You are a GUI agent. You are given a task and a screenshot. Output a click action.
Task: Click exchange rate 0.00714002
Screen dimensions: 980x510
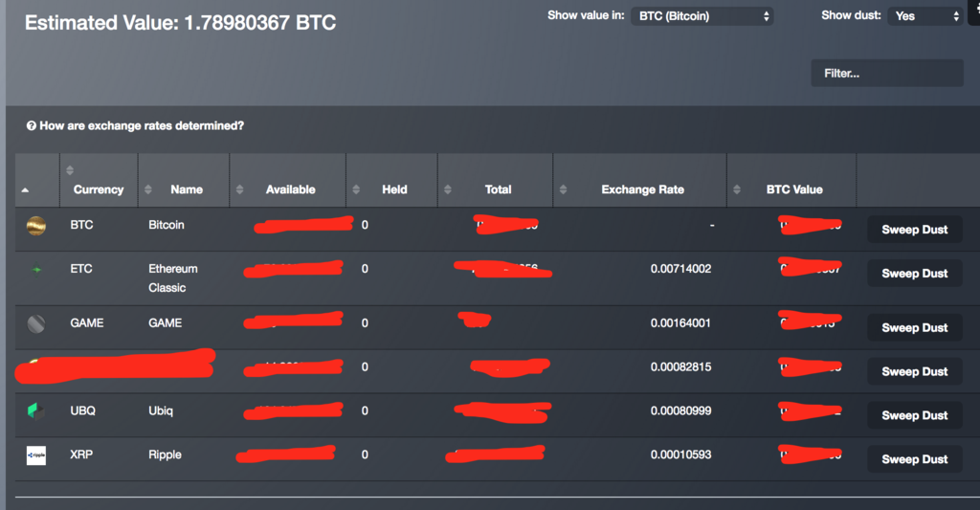tap(680, 268)
